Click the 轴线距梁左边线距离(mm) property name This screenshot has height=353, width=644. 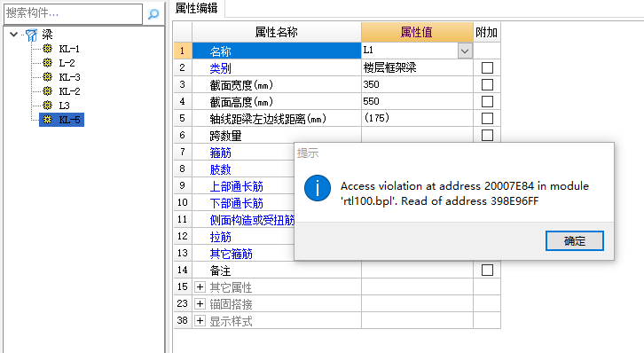268,119
